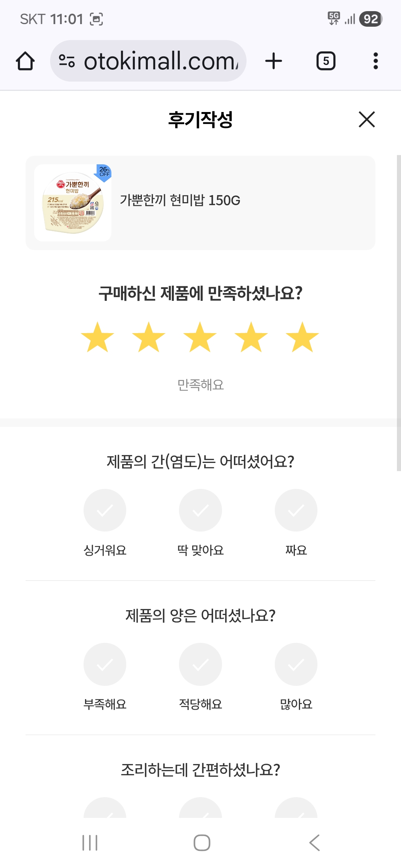
Task: Choose 딱 맞아요 saltiness option
Action: tap(200, 510)
